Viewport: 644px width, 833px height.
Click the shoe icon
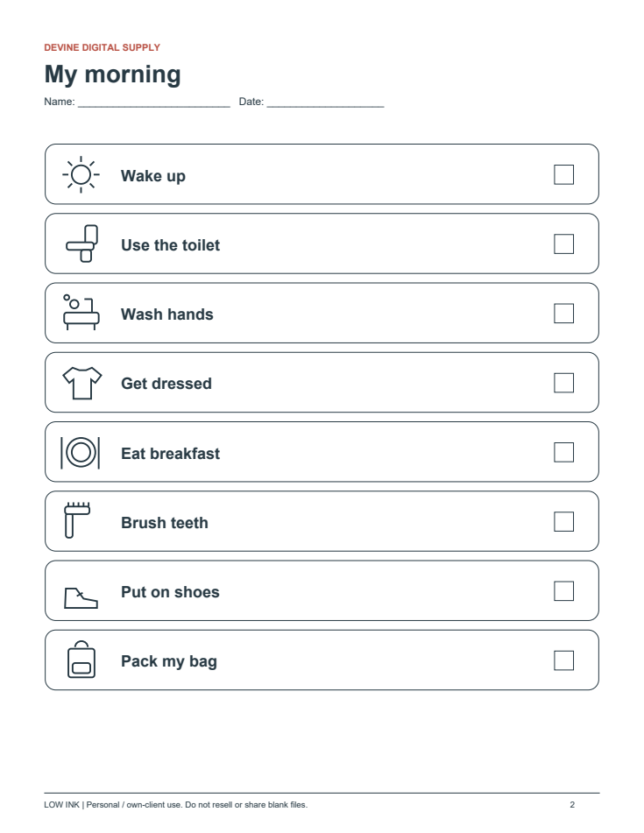[81, 597]
